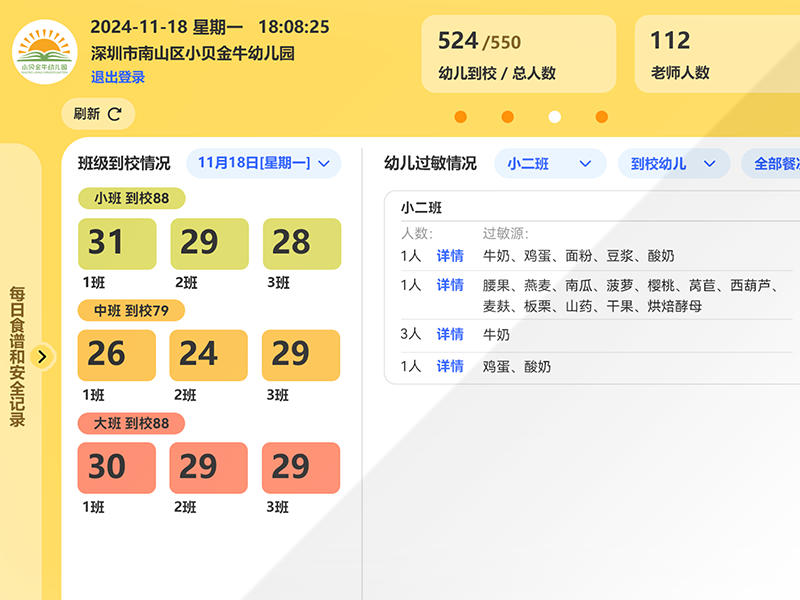Open 详情 for the 3人 牛奶 row
This screenshot has height=600, width=800.
coord(450,334)
